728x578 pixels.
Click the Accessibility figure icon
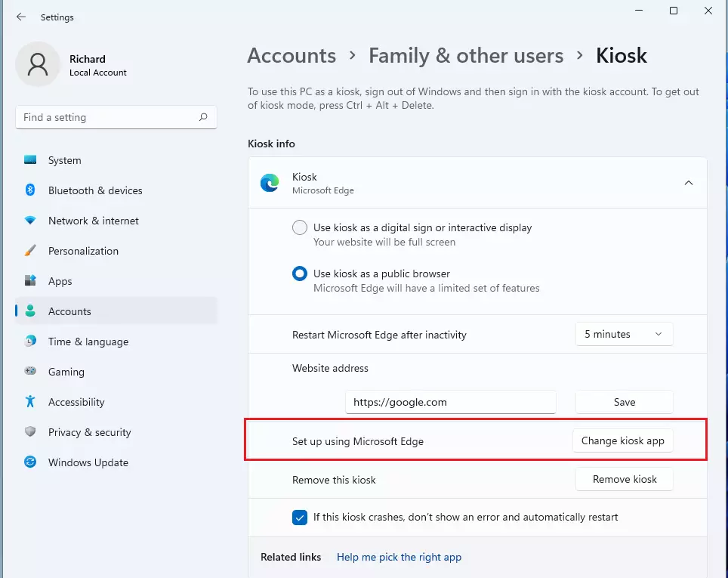click(x=30, y=401)
